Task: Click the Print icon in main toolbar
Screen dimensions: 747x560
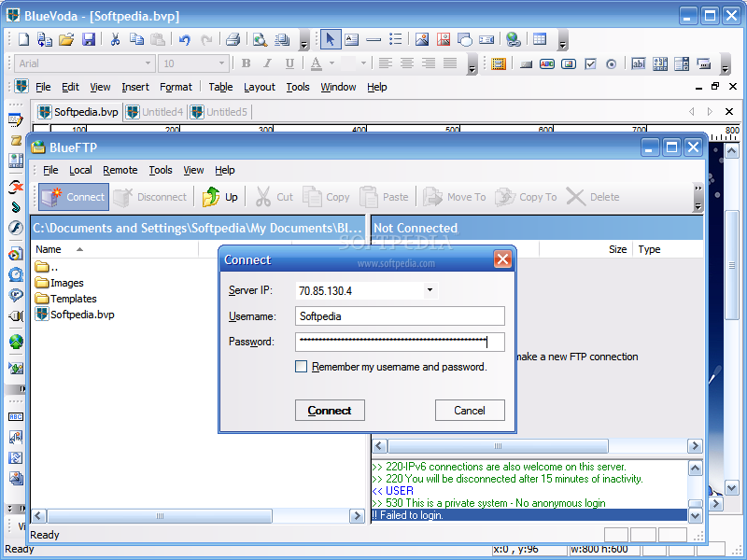Action: pyautogui.click(x=233, y=39)
